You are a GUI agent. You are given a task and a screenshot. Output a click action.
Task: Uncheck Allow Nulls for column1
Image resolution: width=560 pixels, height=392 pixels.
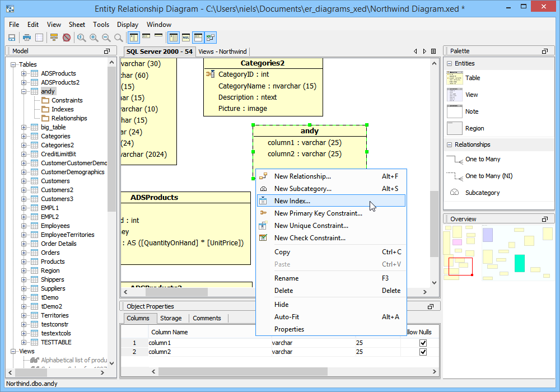tap(423, 343)
